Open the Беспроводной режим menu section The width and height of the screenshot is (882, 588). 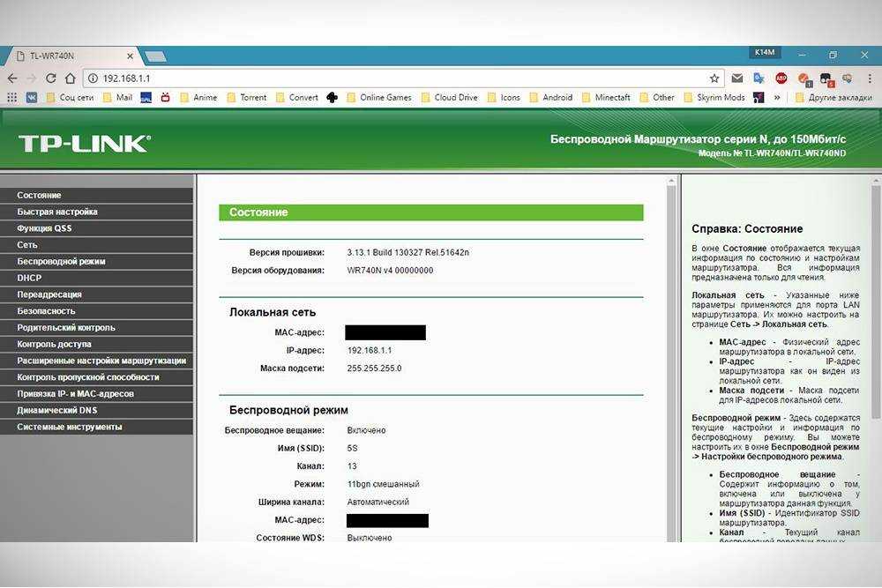(61, 262)
